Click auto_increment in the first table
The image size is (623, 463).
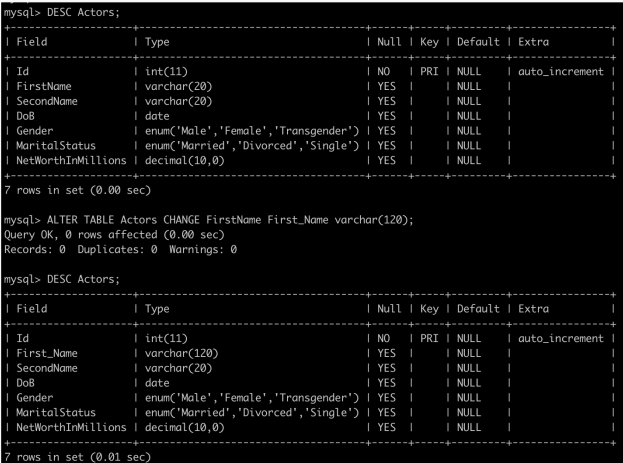point(561,72)
